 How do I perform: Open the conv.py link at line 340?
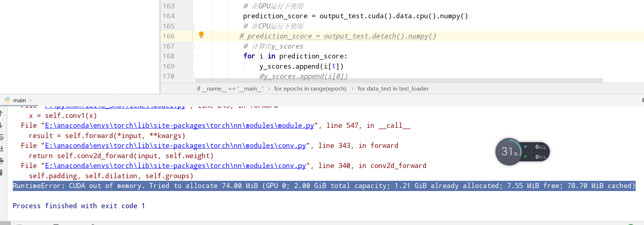[175, 166]
